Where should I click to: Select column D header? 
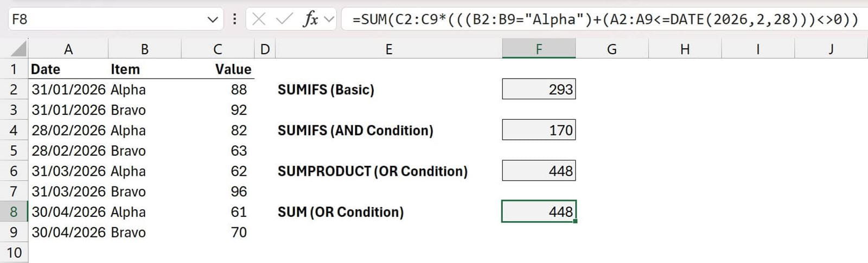tap(265, 49)
